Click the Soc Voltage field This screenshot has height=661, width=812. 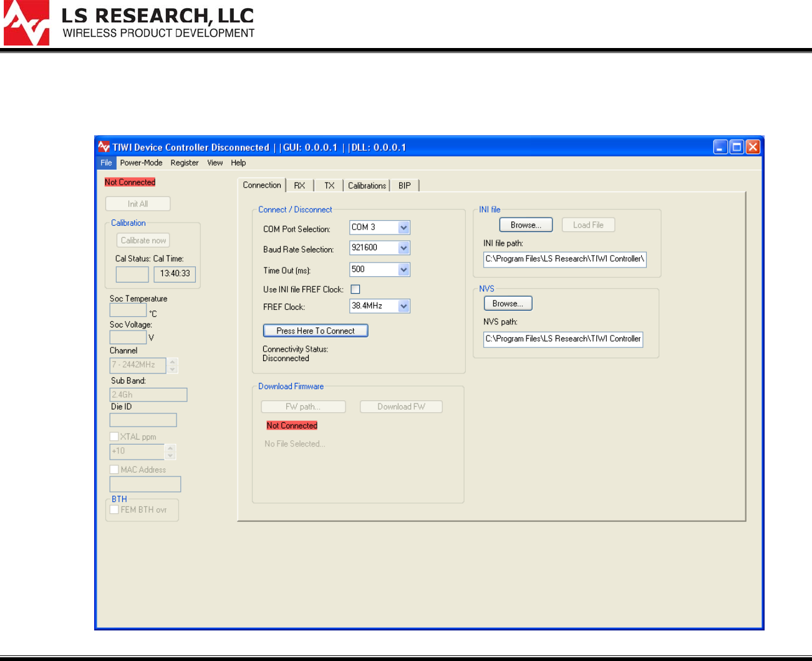point(128,337)
